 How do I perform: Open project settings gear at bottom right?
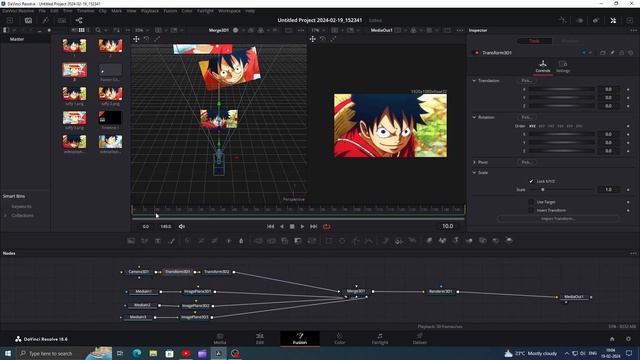pos(628,339)
